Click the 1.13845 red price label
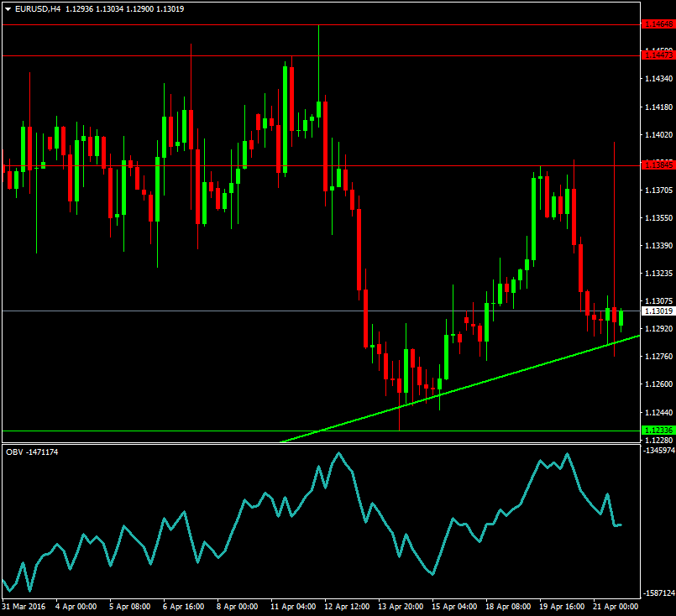The image size is (676, 616). (658, 164)
